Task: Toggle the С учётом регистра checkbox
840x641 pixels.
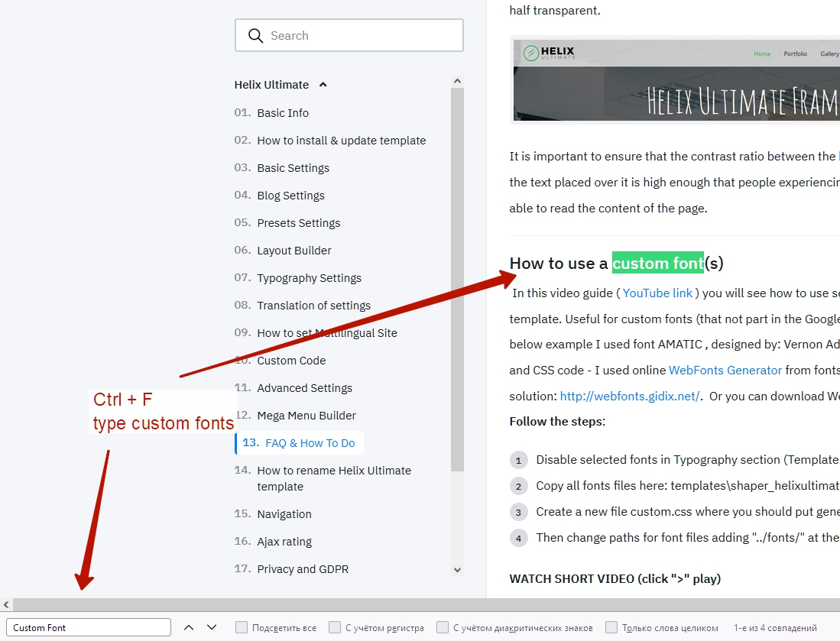Action: click(x=335, y=627)
